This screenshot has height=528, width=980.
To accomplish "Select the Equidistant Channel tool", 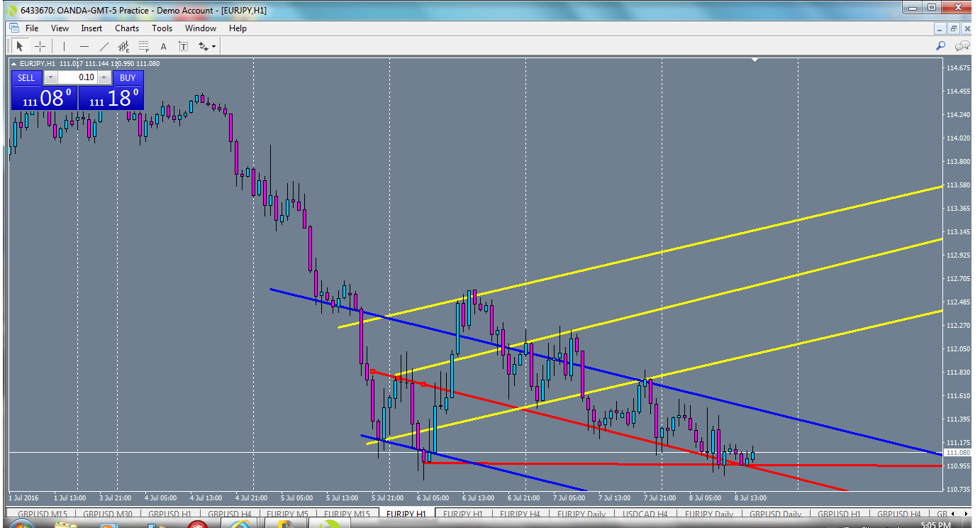I will coord(123,45).
